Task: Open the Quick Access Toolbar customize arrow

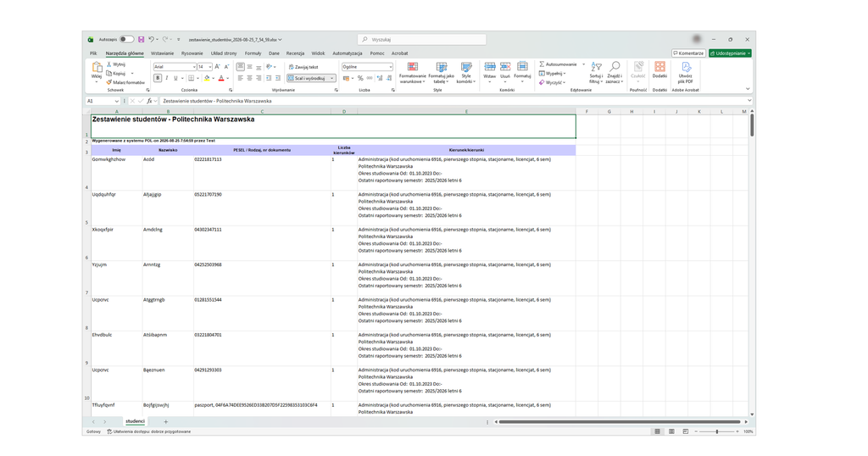Action: coord(178,39)
